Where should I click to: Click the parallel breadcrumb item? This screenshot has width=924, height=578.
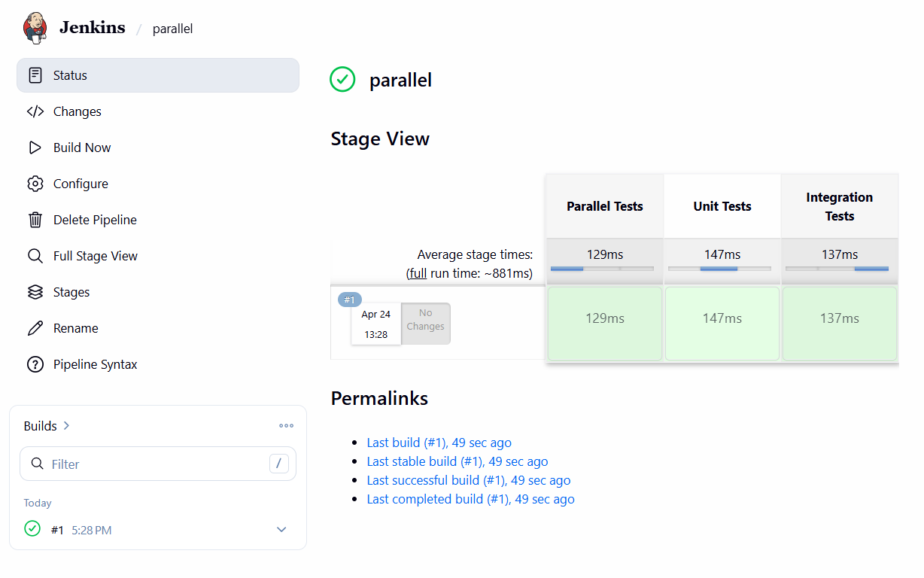point(172,29)
